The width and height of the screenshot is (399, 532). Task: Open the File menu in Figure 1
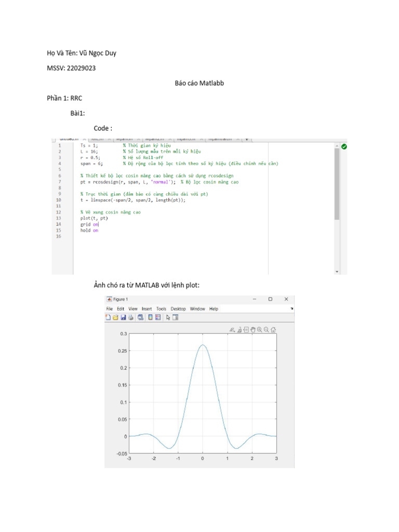point(109,309)
